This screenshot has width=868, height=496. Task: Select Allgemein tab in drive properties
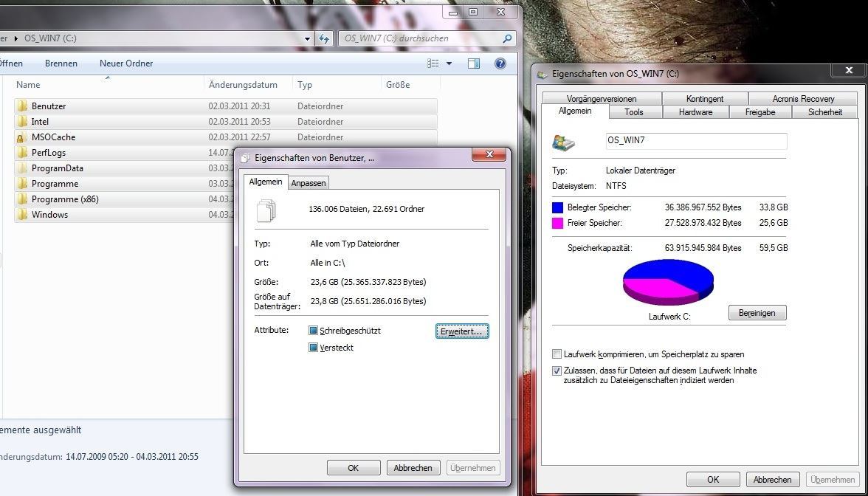point(575,111)
